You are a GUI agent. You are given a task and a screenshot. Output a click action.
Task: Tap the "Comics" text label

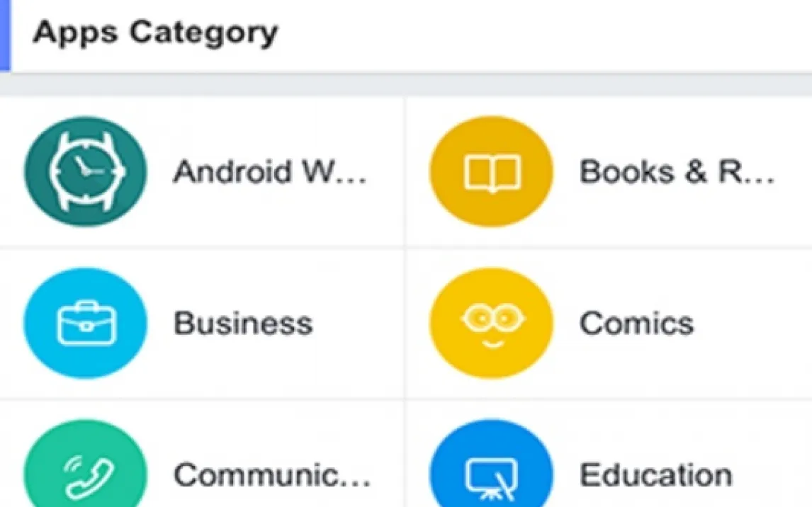pyautogui.click(x=636, y=324)
